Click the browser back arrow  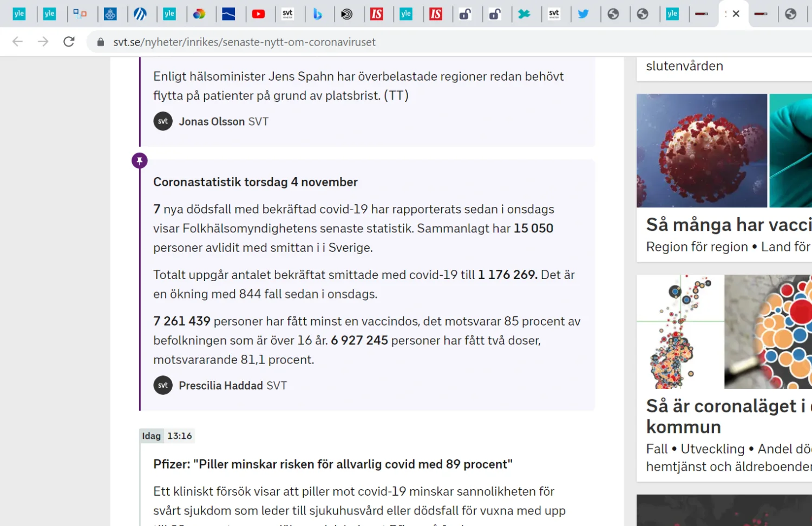[x=17, y=42]
